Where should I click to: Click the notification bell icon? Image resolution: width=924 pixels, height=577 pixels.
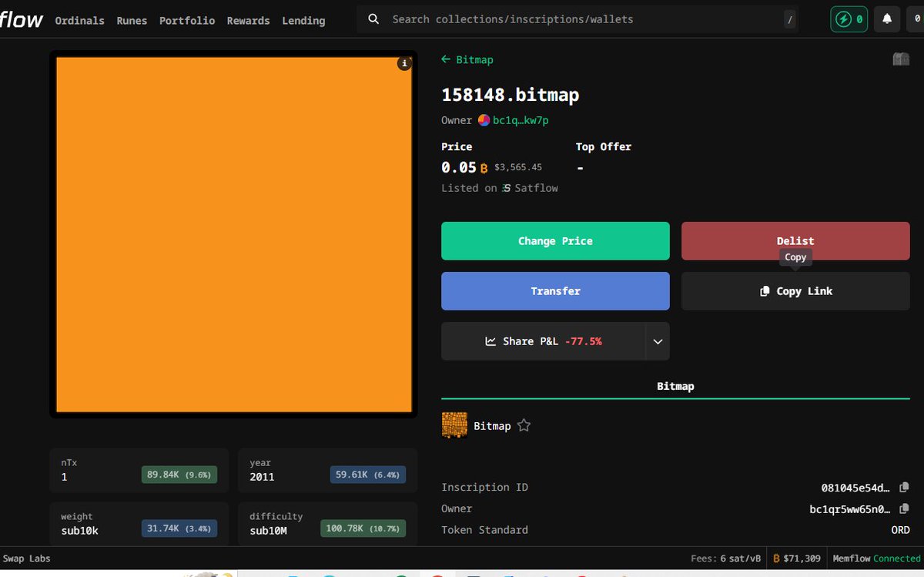pos(886,19)
